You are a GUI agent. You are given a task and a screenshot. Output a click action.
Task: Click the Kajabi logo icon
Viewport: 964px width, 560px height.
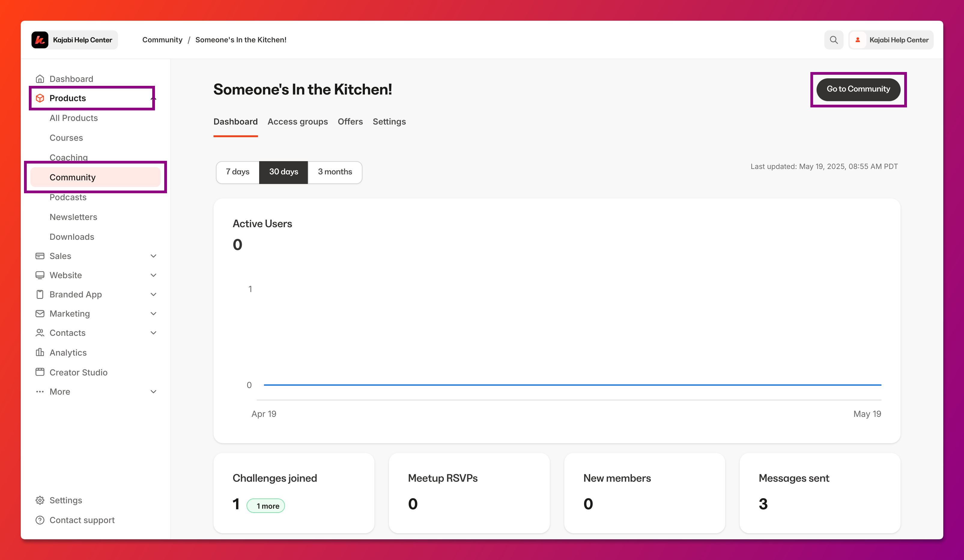(40, 40)
